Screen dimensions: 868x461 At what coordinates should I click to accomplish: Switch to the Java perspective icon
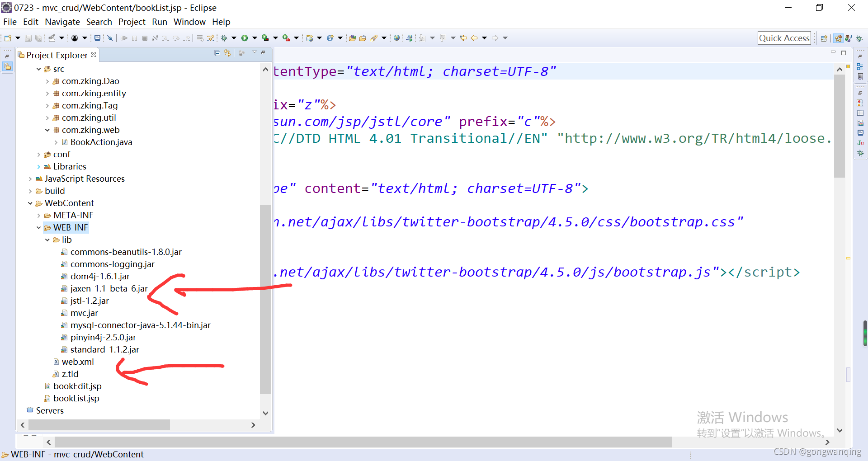click(849, 38)
